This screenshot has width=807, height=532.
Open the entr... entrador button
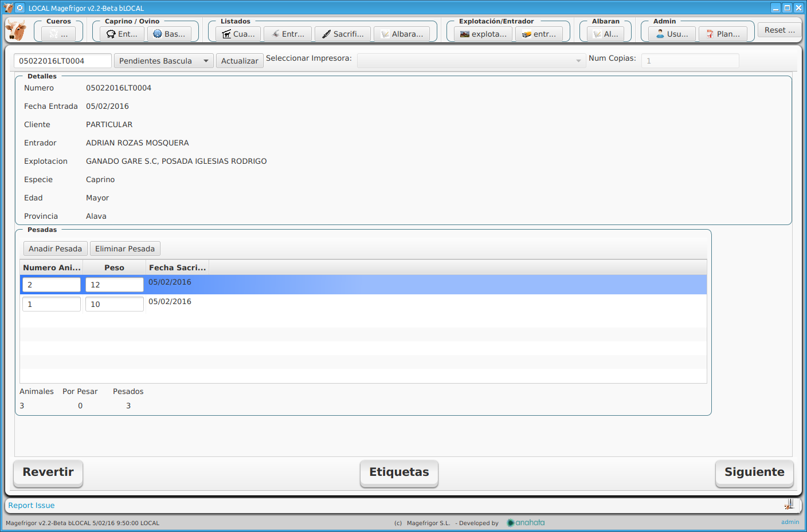(x=539, y=34)
